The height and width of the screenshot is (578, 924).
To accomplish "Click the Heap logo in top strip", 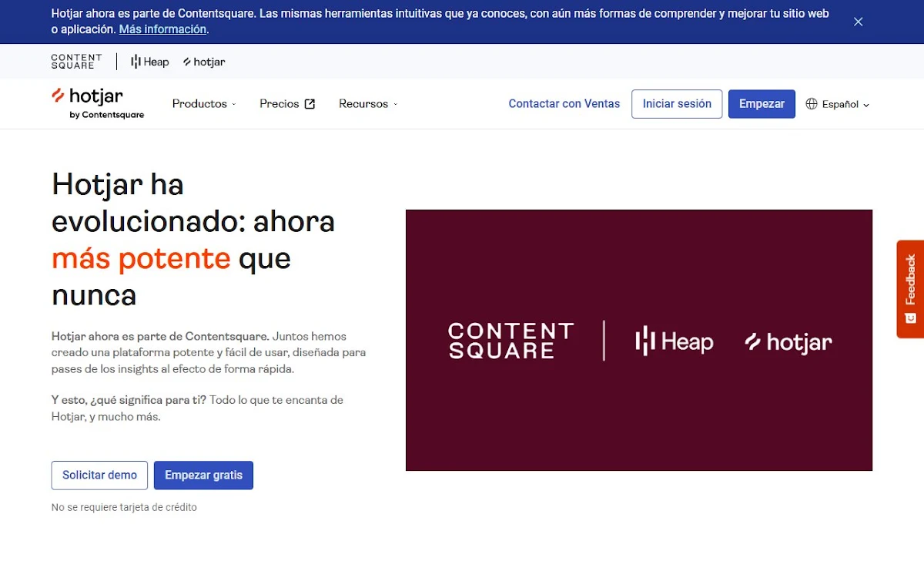I will point(150,62).
